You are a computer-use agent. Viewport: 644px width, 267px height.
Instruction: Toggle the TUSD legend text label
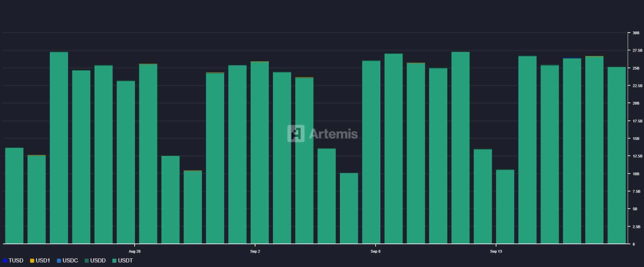pos(16,261)
